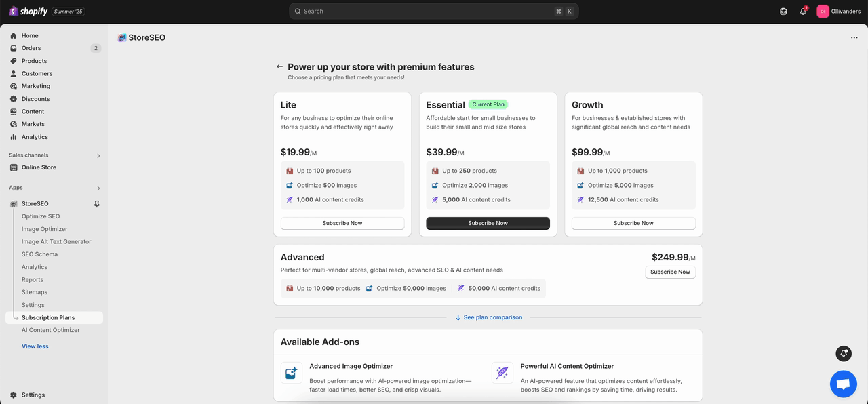Screen dimensions: 868x404
Task: Subscribe to the Lite plan
Action: click(x=342, y=223)
